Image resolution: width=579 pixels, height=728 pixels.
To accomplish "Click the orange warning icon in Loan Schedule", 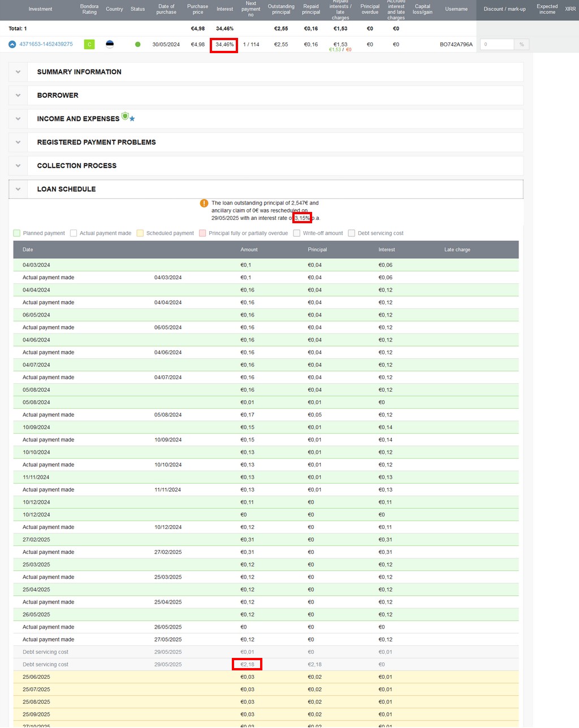I will (204, 203).
